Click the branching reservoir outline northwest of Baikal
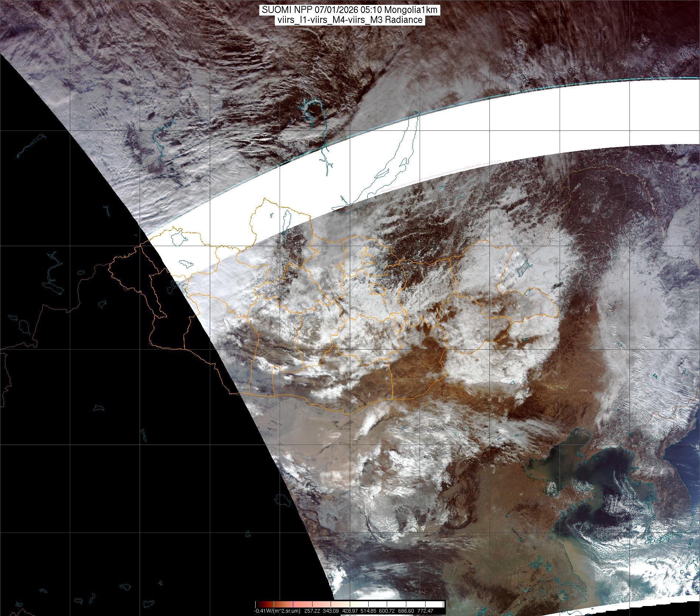This screenshot has width=700, height=616. (x=310, y=107)
